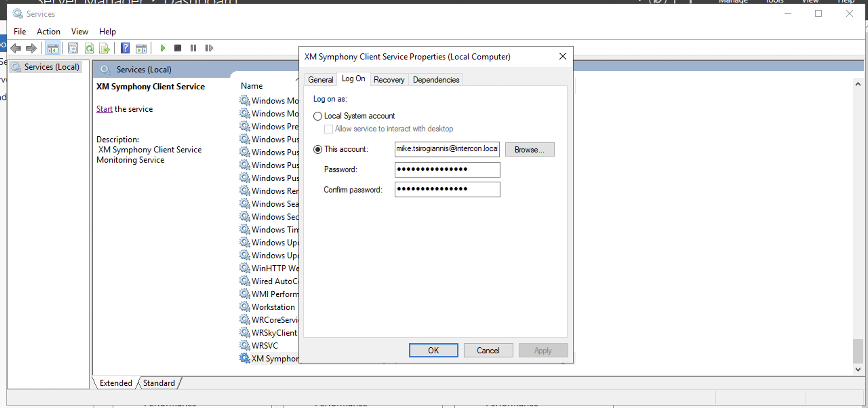Select the WMI Perform service row

click(x=269, y=294)
